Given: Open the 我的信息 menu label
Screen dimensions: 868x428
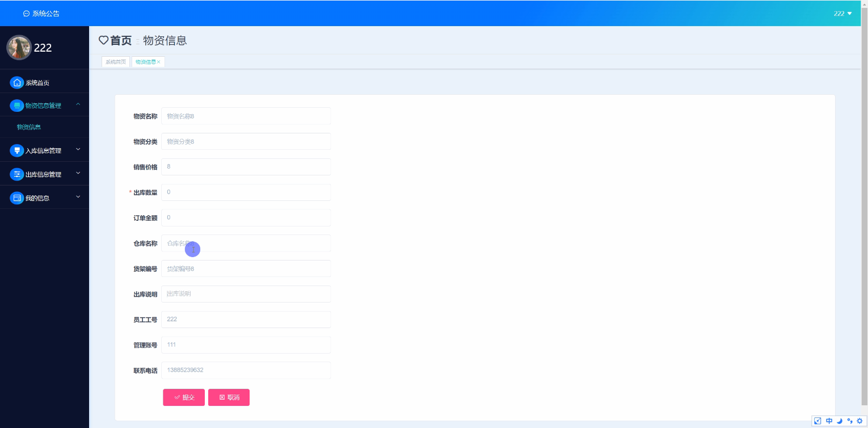Looking at the screenshot, I should coord(37,198).
